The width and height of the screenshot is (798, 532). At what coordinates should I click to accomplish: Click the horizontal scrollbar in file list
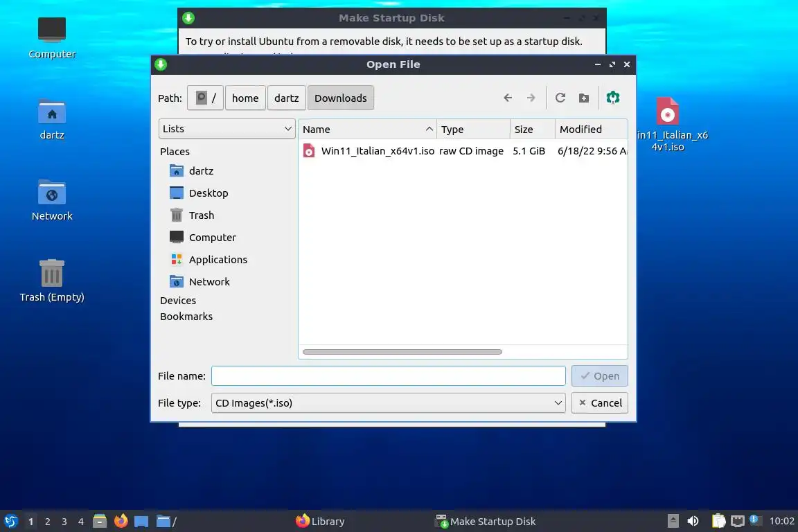pyautogui.click(x=402, y=352)
